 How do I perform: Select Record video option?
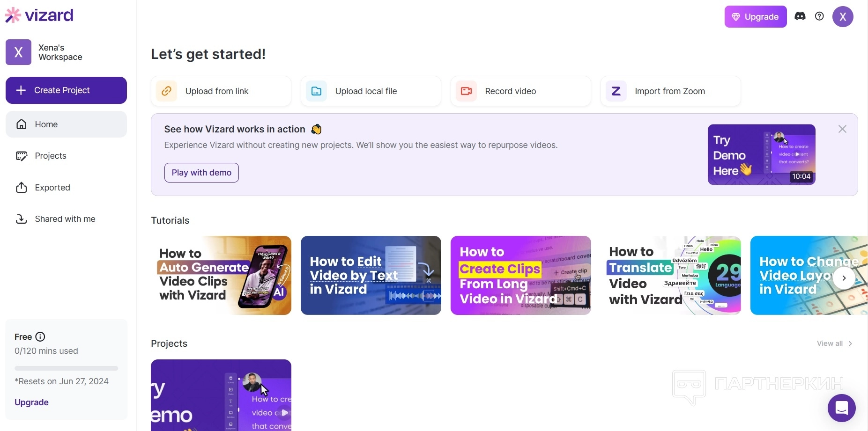click(521, 91)
